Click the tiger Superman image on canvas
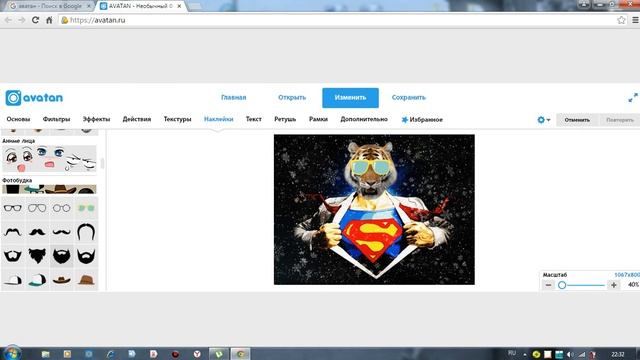Screen dimensions: 640x360 click(374, 209)
